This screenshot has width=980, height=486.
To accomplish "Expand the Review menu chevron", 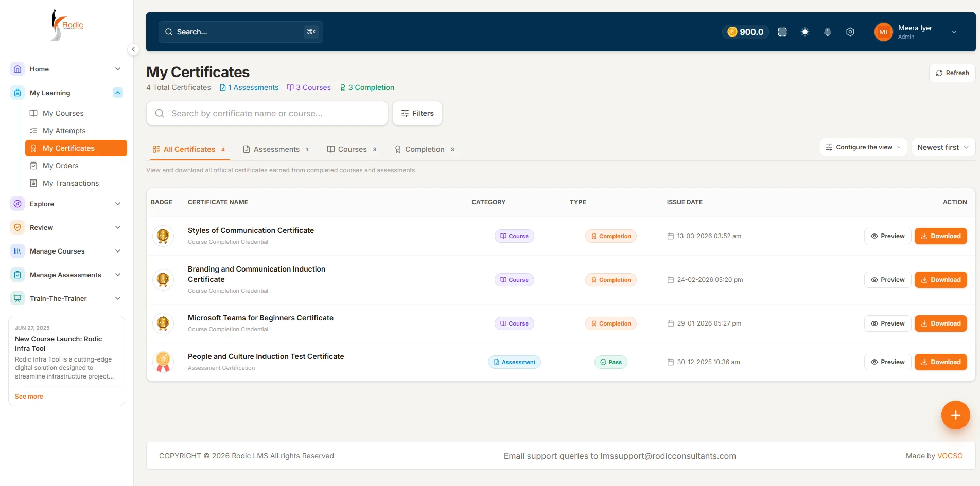I will (118, 227).
